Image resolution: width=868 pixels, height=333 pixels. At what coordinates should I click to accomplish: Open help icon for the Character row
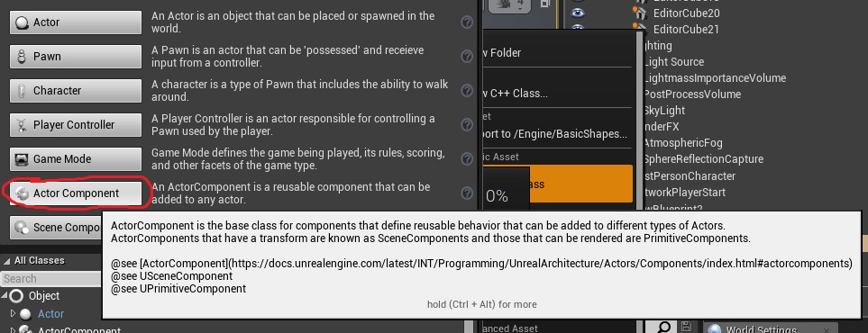(x=467, y=91)
